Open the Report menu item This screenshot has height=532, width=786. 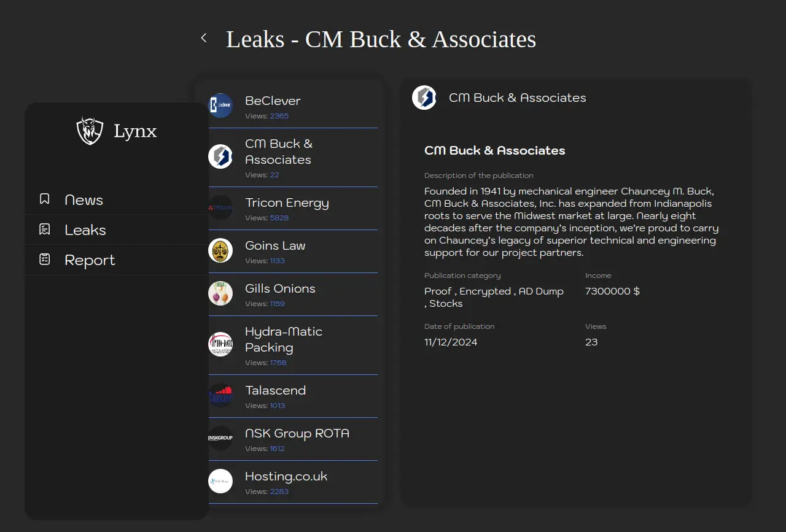pyautogui.click(x=90, y=260)
